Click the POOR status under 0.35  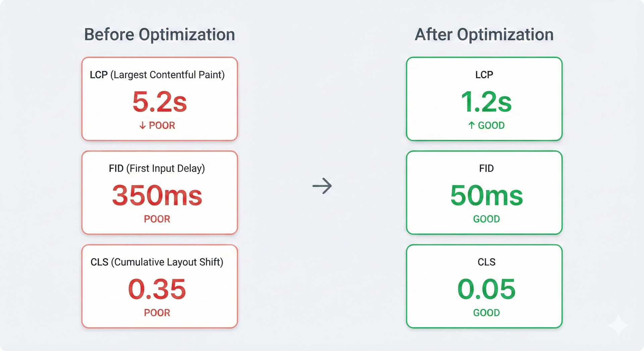157,313
